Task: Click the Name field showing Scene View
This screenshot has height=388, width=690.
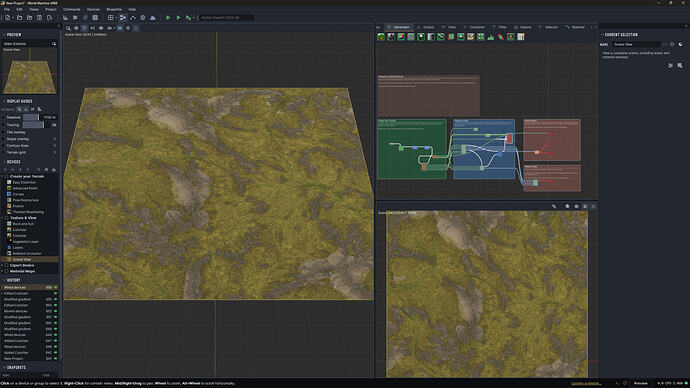Action: pos(636,44)
